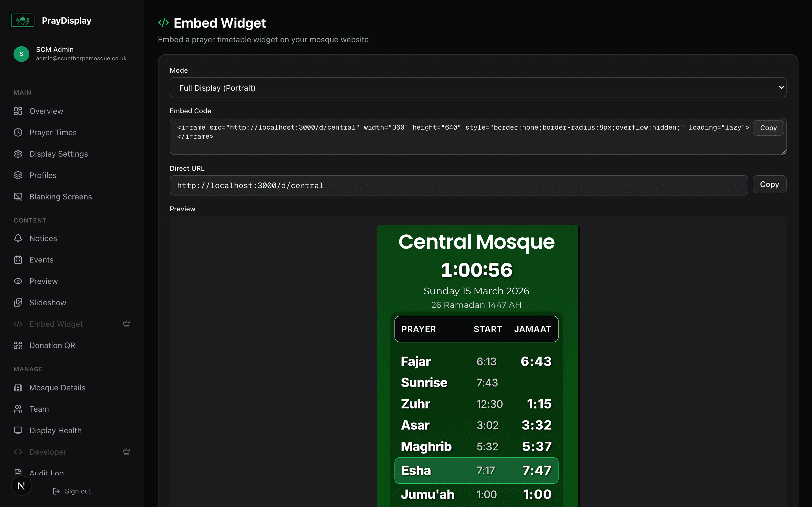The width and height of the screenshot is (812, 507).
Task: Open the Profiles stack icon
Action: [18, 175]
